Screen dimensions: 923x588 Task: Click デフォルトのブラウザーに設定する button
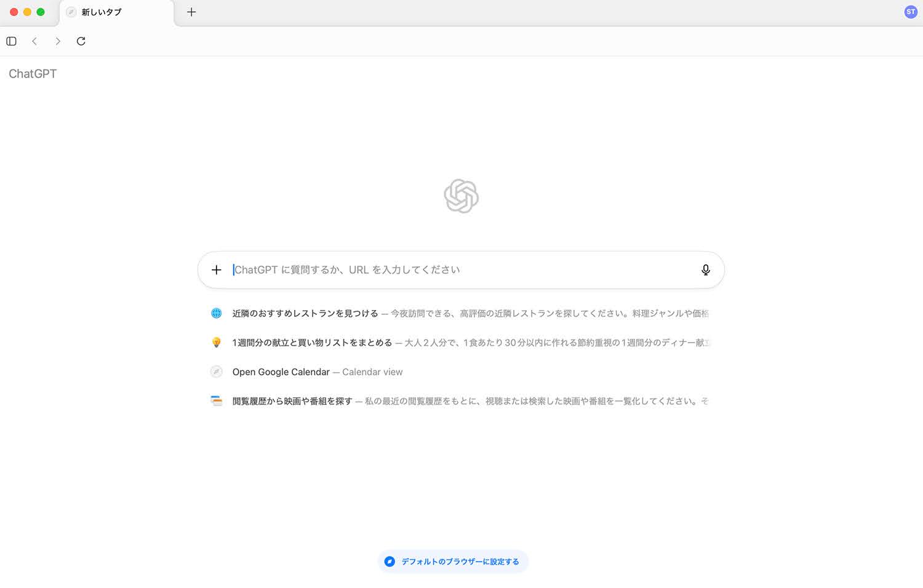(453, 562)
